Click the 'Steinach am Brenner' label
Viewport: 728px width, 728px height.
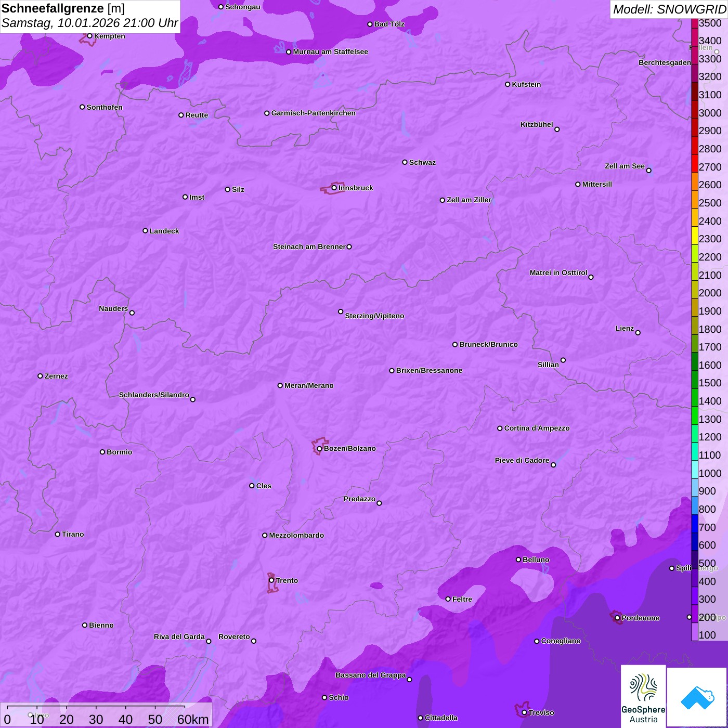(x=309, y=246)
